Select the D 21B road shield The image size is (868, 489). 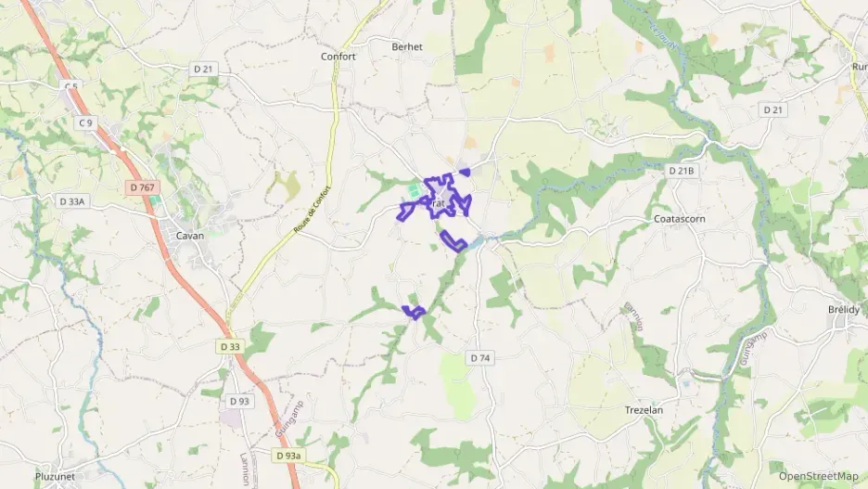pyautogui.click(x=681, y=171)
